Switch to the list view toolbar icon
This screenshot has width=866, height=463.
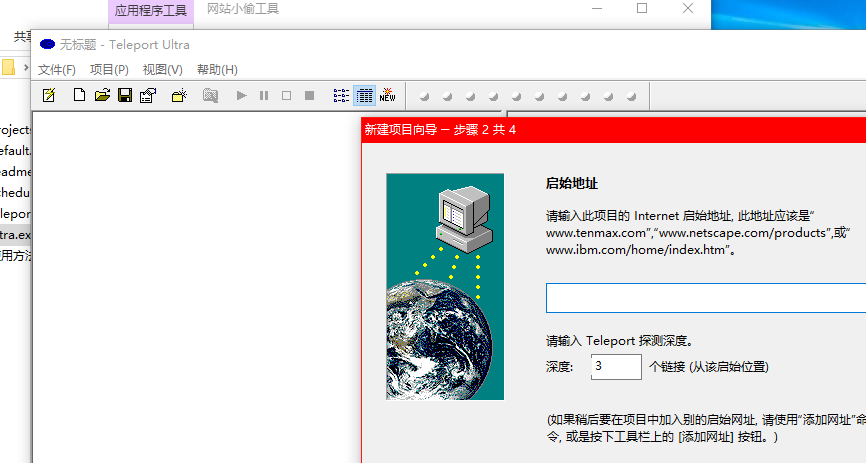[x=341, y=96]
